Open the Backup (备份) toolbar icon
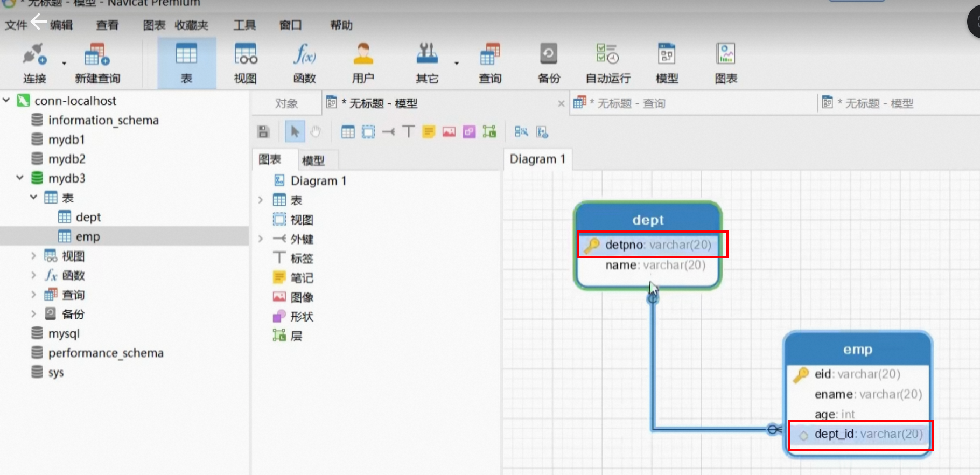The height and width of the screenshot is (475, 980). click(x=549, y=63)
